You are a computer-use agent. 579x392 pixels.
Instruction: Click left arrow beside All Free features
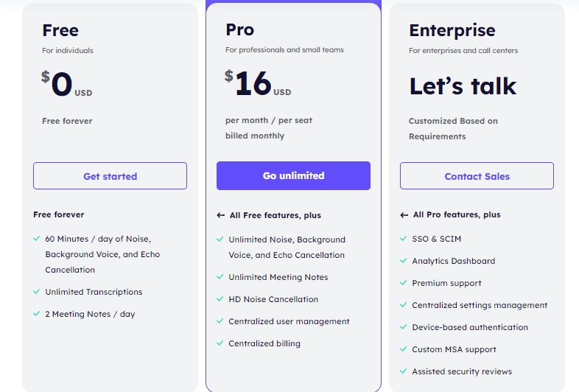coord(221,215)
